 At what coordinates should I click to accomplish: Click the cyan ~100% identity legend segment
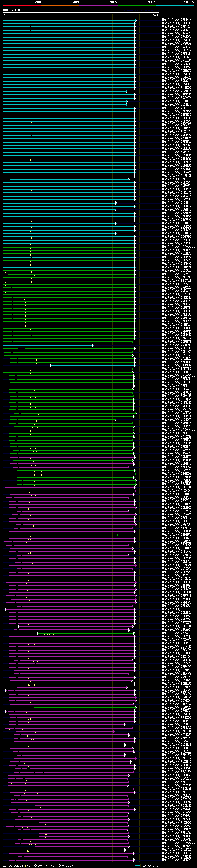[175, 6]
